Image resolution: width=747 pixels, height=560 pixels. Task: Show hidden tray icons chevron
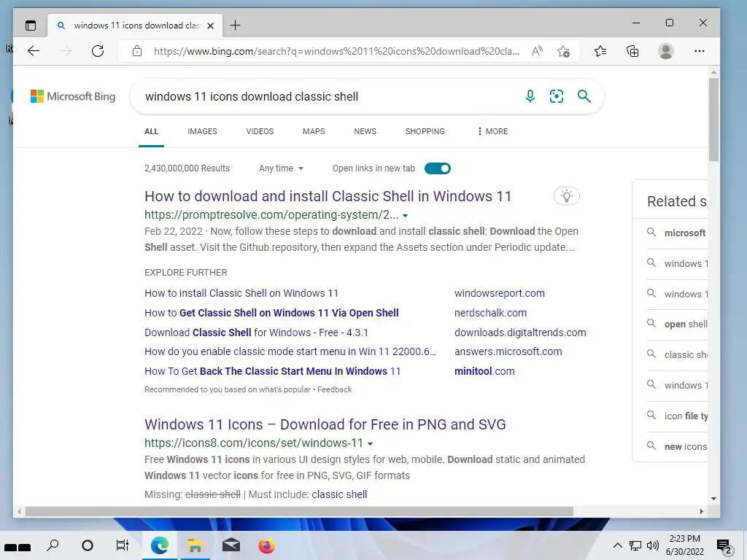(x=617, y=545)
